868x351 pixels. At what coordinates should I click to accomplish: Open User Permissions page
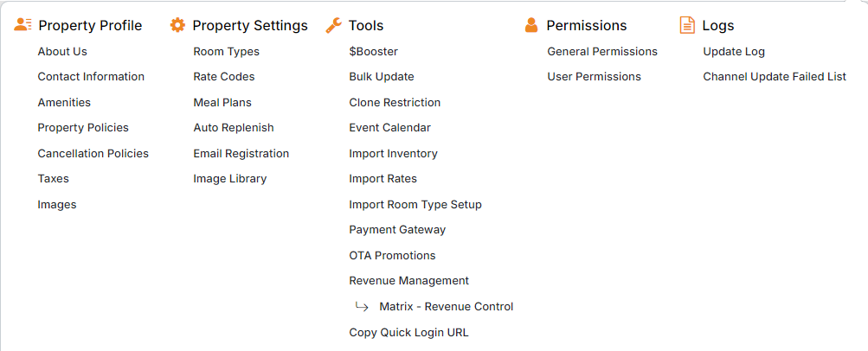pos(594,77)
